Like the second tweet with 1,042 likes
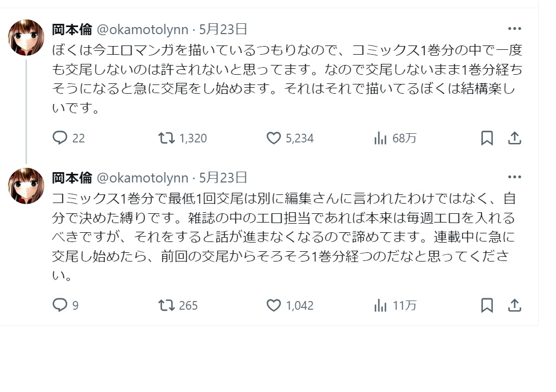This screenshot has width=556, height=392. point(274,305)
